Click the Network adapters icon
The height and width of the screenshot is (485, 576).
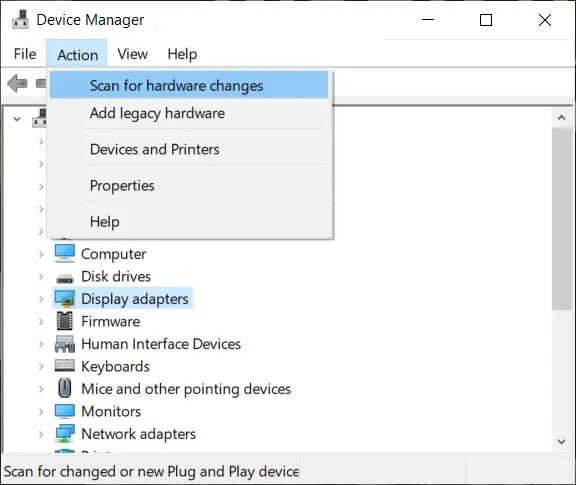[65, 434]
